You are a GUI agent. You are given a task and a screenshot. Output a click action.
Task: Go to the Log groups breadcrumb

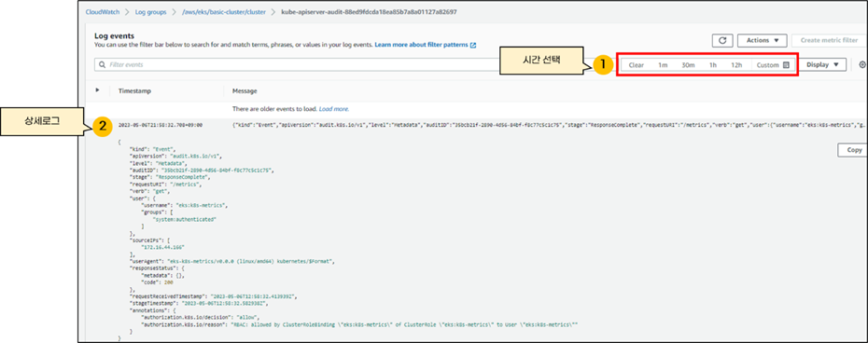click(x=149, y=11)
